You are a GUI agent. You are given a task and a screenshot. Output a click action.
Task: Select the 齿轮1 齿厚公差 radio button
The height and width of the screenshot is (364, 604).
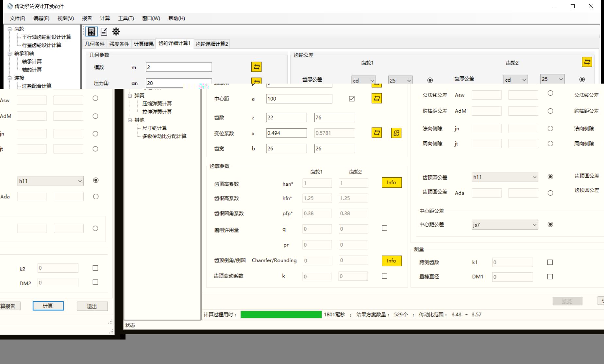[x=430, y=80]
